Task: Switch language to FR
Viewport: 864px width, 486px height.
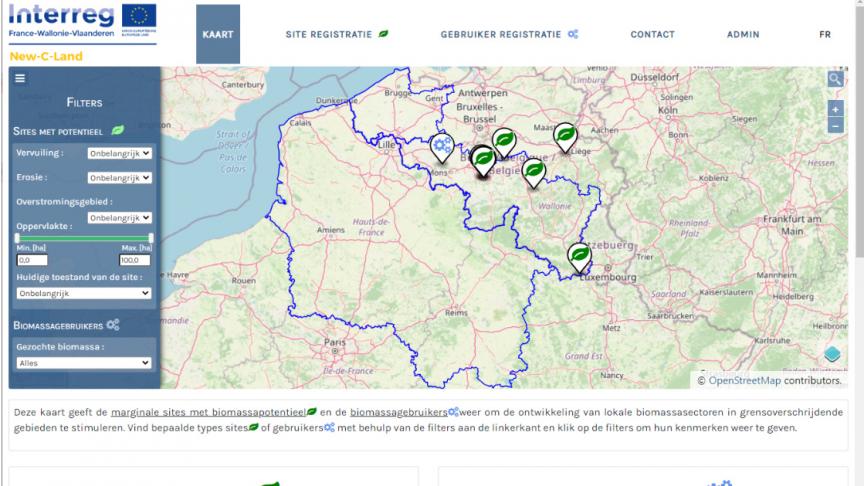Action: (x=825, y=34)
